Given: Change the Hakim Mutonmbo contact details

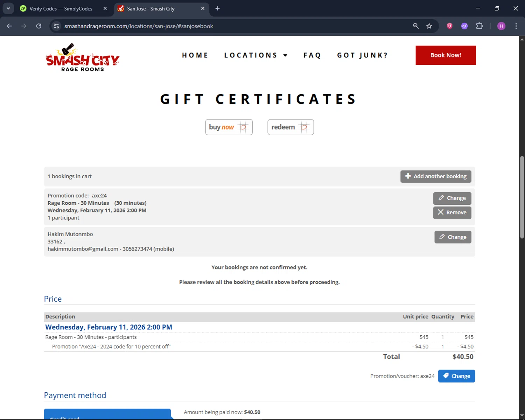Looking at the screenshot, I should [453, 237].
